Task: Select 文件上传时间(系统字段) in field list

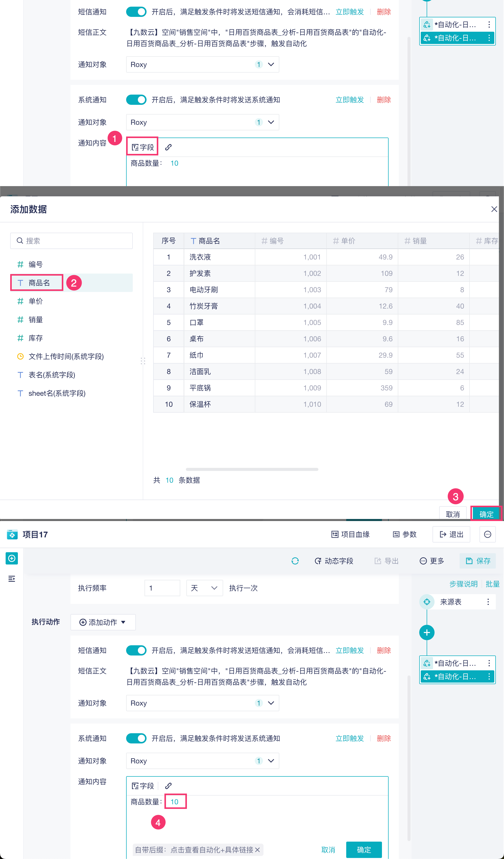Action: [x=66, y=356]
